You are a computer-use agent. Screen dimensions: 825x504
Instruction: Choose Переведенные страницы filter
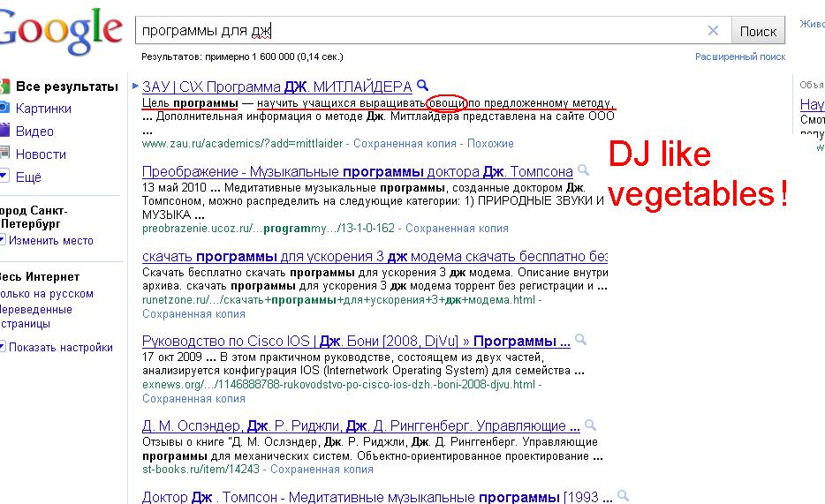[x=36, y=316]
